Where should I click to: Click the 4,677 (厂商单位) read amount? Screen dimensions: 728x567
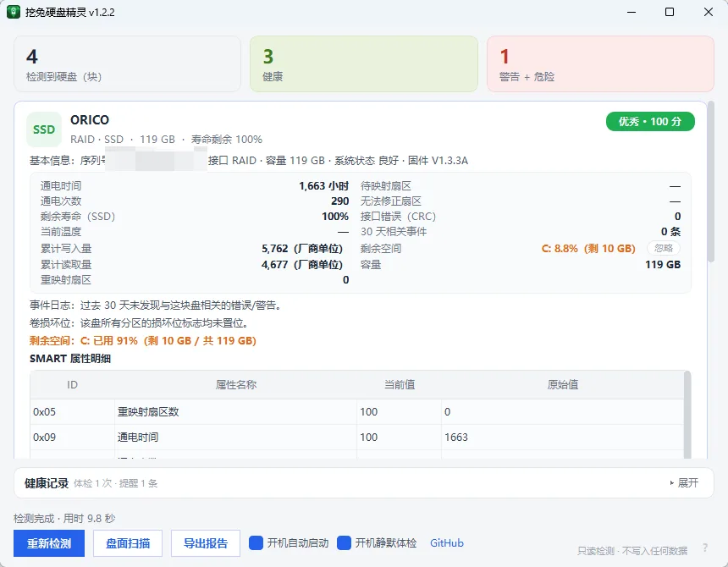click(x=302, y=265)
